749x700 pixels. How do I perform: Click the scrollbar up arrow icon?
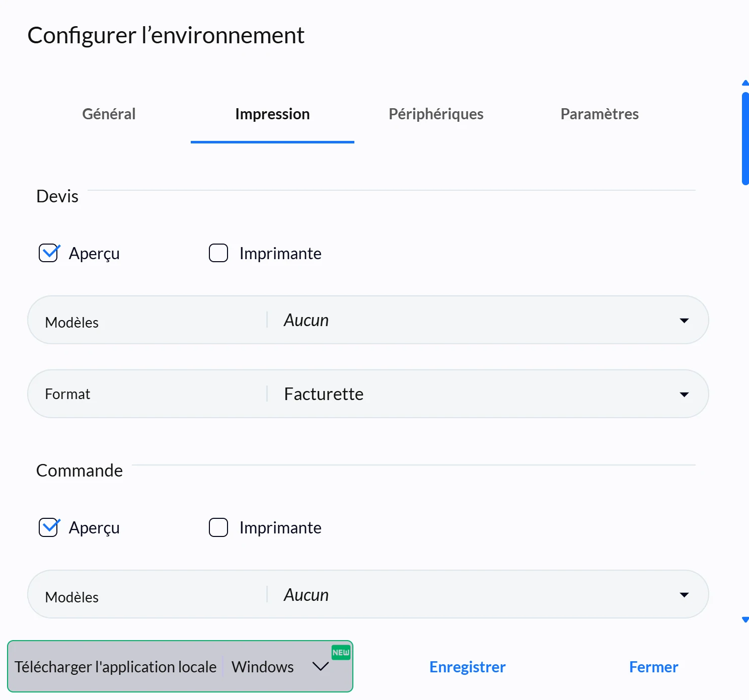tap(745, 83)
